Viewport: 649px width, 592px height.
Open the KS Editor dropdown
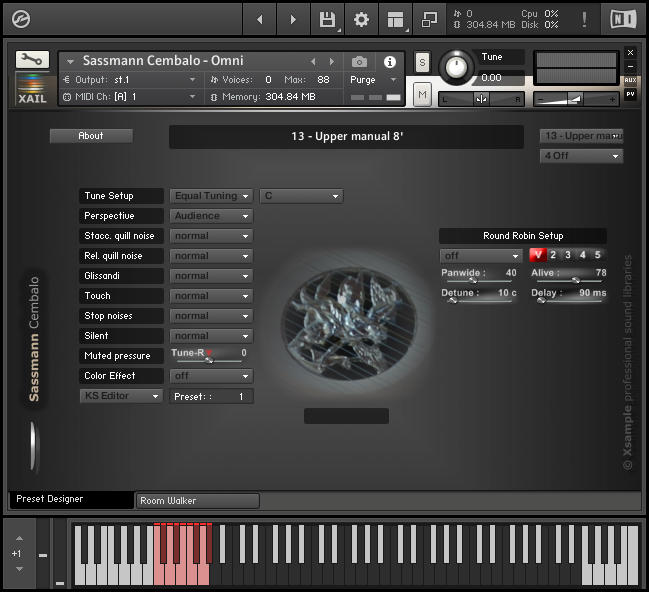click(121, 396)
